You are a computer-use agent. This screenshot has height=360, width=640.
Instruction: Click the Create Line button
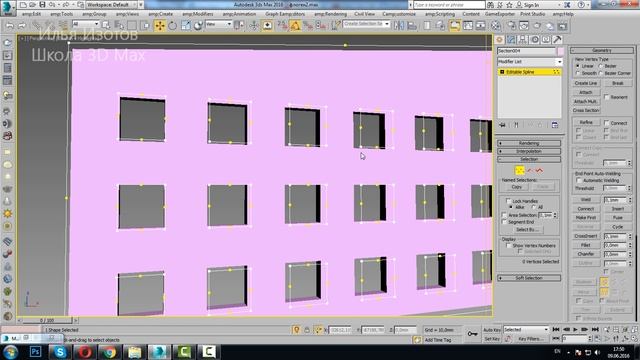pos(586,83)
